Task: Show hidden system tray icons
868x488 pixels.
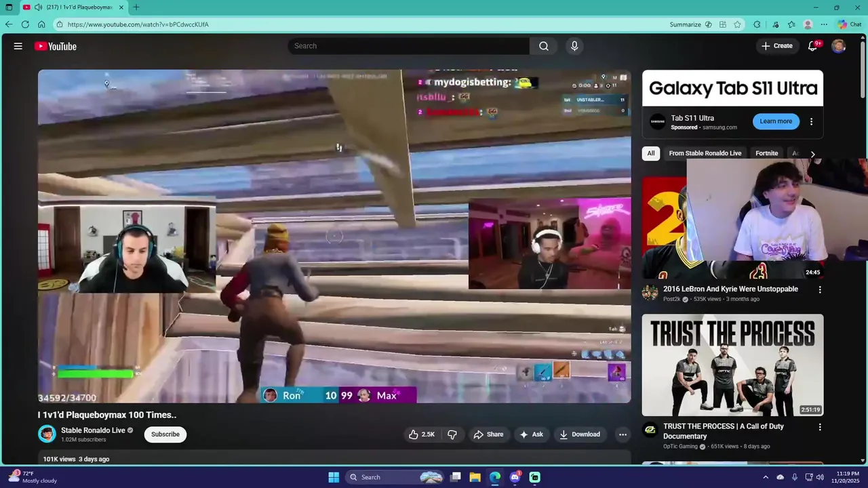Action: [766, 477]
